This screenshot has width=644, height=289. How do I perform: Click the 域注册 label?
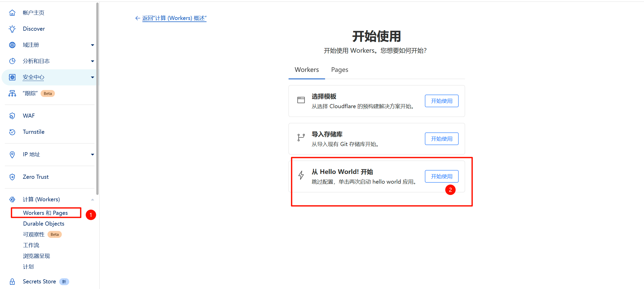[x=31, y=45]
